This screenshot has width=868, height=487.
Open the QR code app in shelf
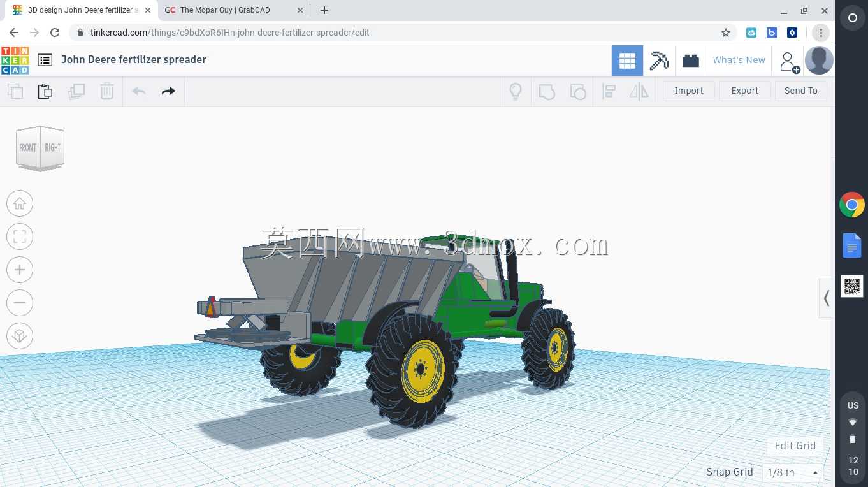click(x=852, y=286)
